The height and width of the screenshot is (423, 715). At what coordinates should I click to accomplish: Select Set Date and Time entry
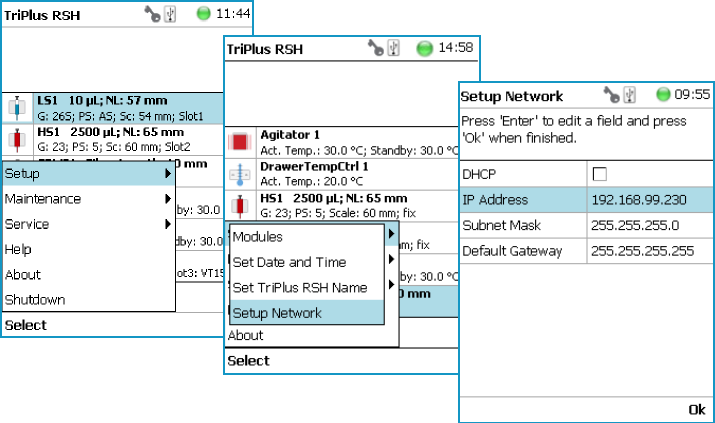[x=307, y=262]
